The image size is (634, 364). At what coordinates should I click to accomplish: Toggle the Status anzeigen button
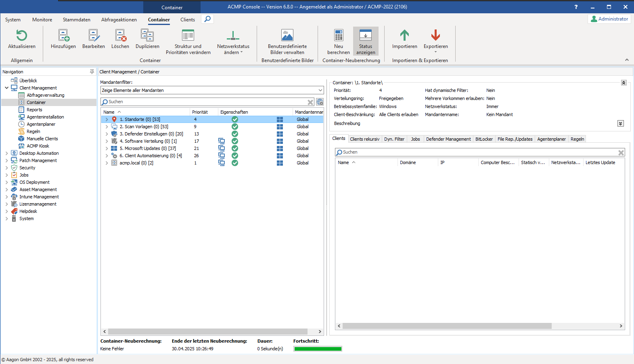(366, 41)
